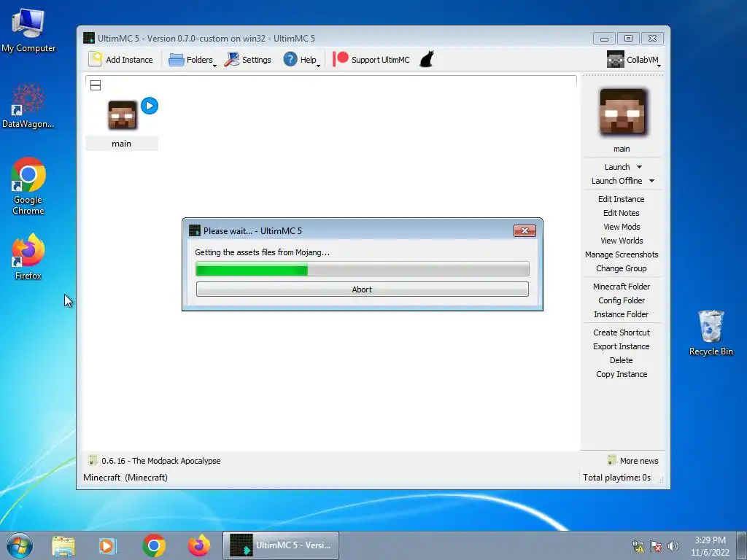Open Firefox desktop shortcut
747x560 pixels.
(28, 257)
